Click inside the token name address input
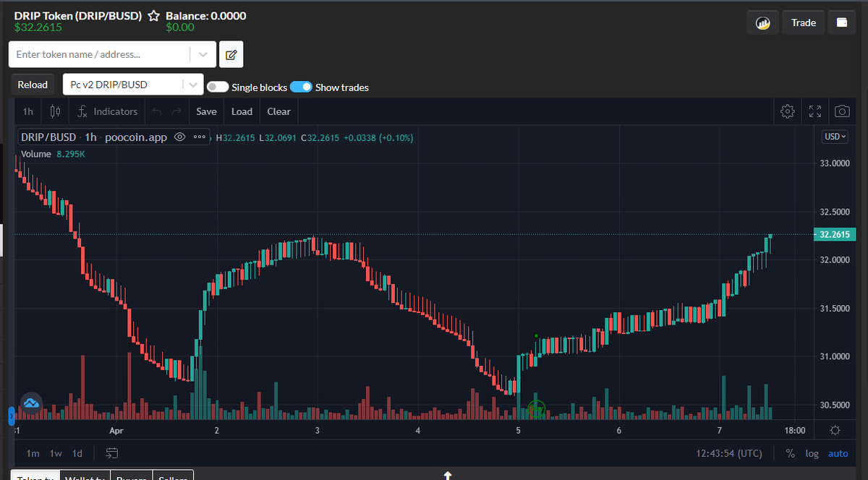Image resolution: width=868 pixels, height=480 pixels. click(101, 54)
